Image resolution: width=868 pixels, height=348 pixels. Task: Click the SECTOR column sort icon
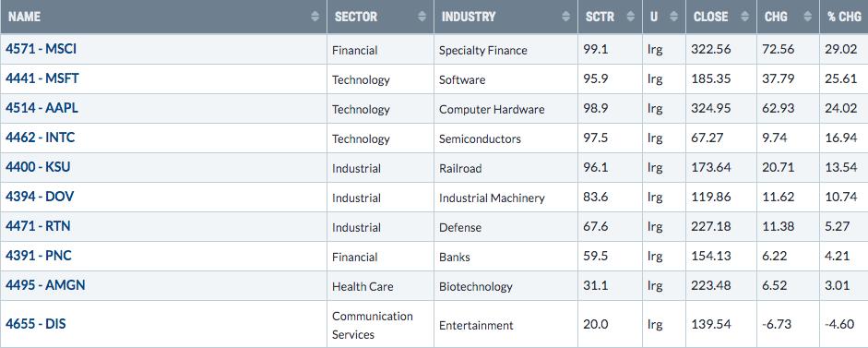tap(422, 17)
